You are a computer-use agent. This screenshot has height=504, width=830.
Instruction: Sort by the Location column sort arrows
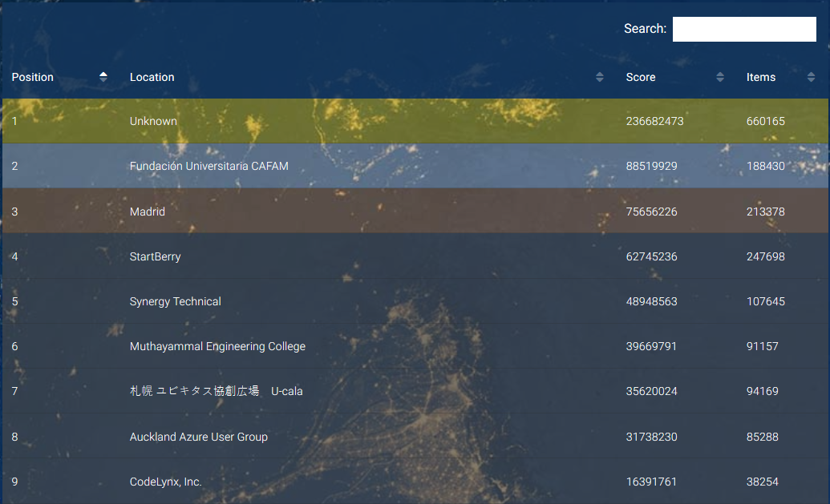click(x=600, y=77)
